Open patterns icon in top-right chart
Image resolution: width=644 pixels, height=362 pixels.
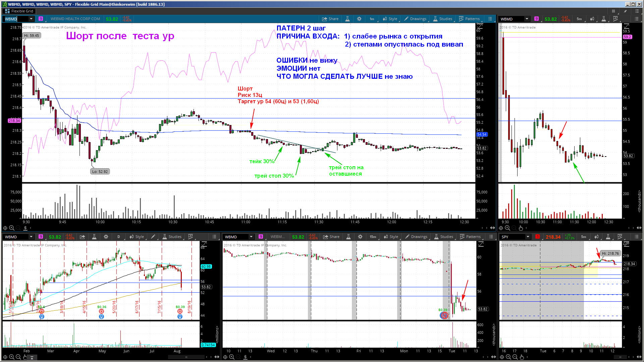coord(615,19)
